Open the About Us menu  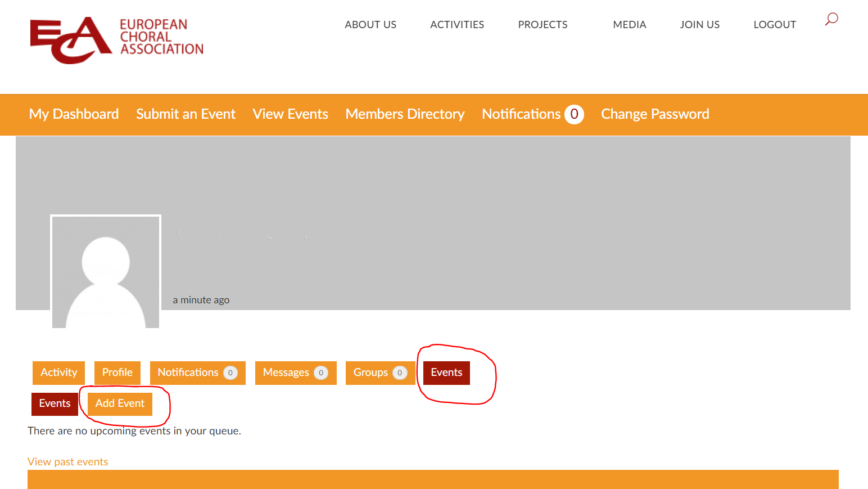click(370, 25)
